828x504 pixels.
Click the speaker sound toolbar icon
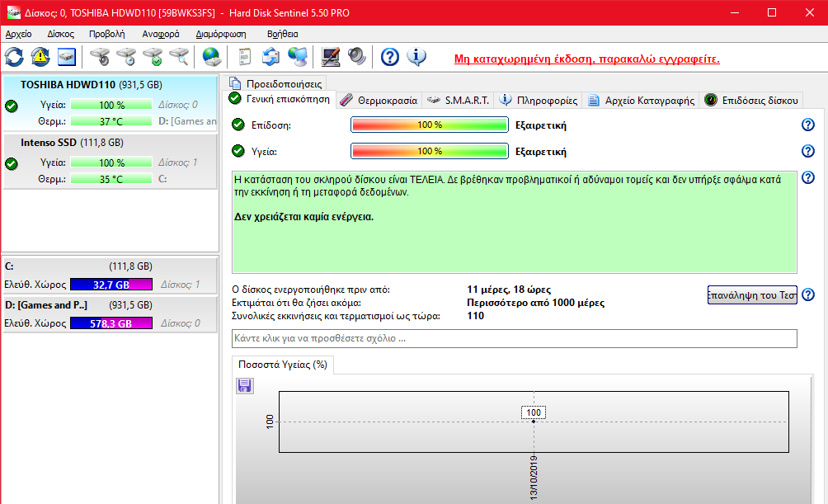[x=357, y=57]
